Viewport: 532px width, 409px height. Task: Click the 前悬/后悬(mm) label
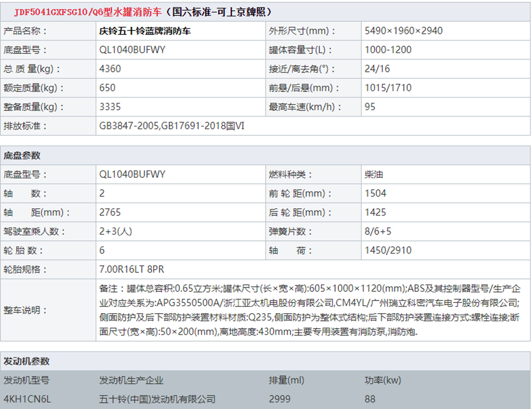point(304,88)
